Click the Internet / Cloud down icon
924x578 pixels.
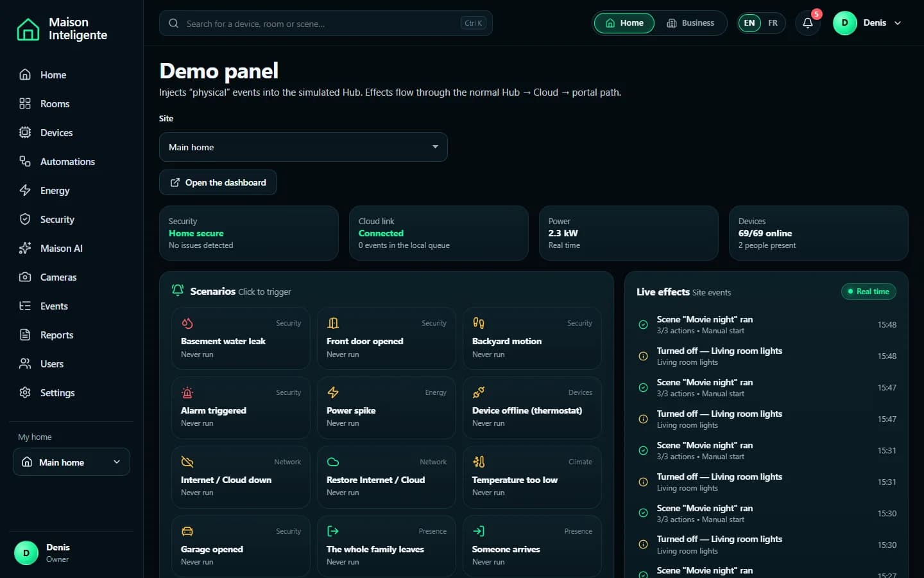[x=187, y=462]
